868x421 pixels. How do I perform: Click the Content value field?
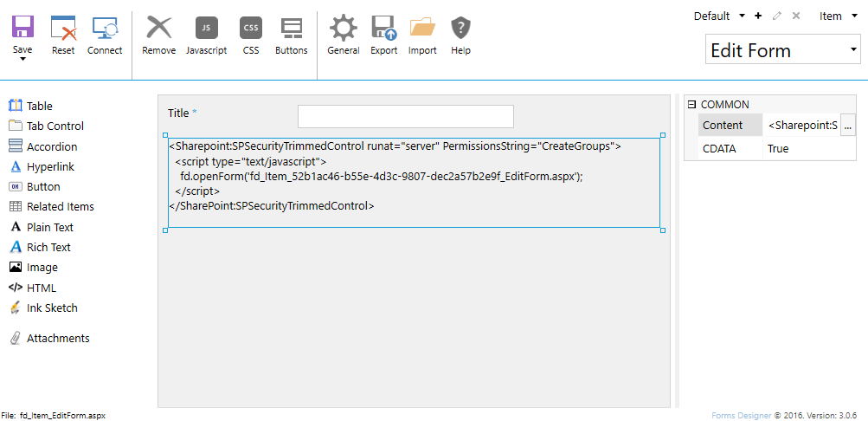tap(802, 126)
